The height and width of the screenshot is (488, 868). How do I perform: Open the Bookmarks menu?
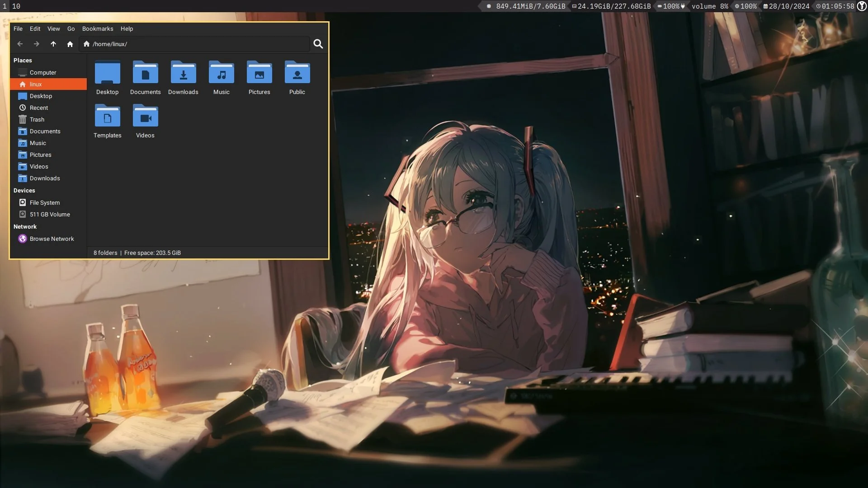point(98,28)
